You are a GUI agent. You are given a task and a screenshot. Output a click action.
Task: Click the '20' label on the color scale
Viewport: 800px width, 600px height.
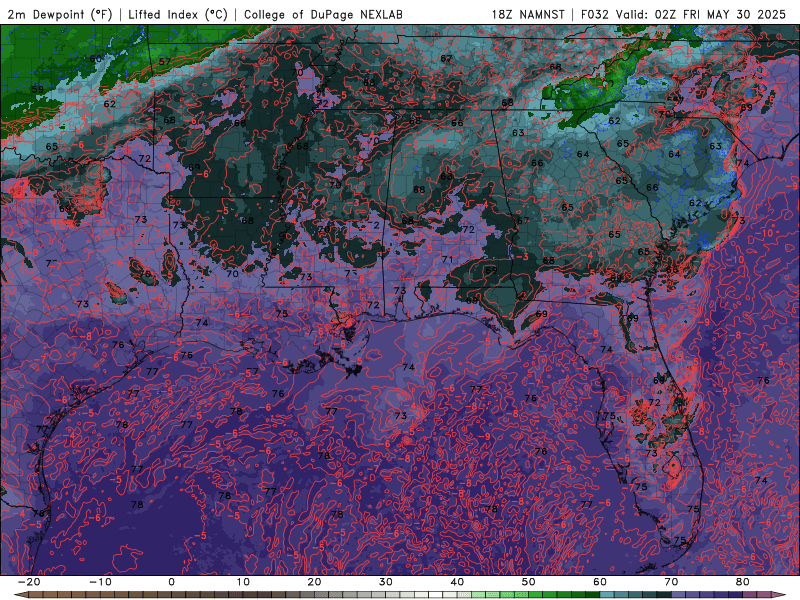(314, 582)
